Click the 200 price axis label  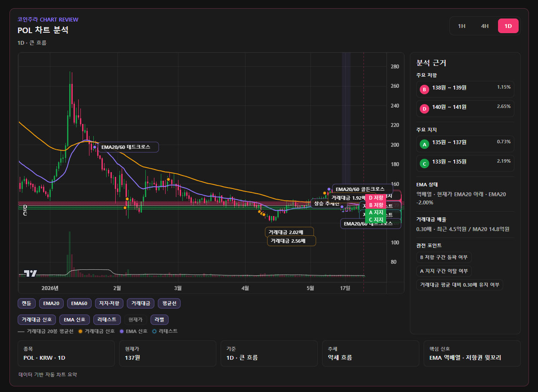tap(394, 145)
